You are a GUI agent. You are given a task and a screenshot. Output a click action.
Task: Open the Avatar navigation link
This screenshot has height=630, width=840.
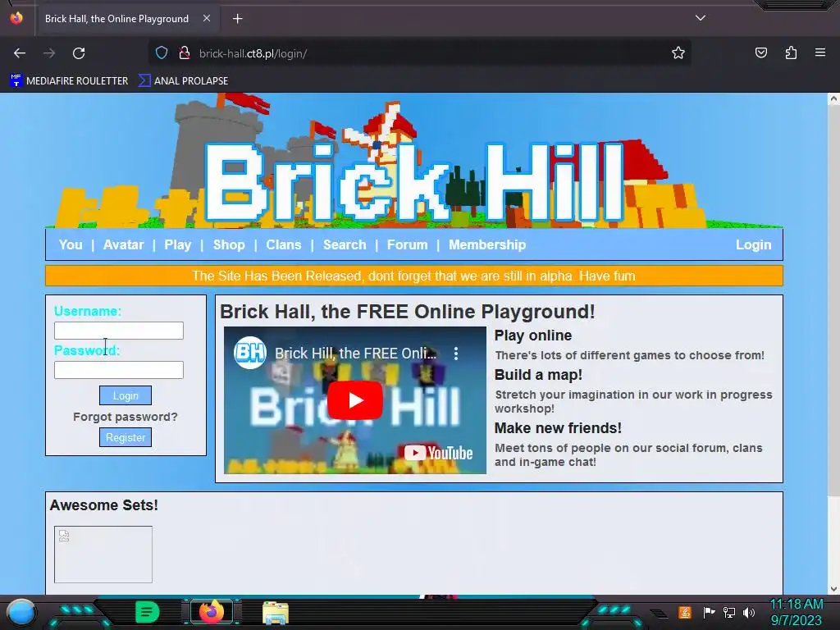[123, 244]
